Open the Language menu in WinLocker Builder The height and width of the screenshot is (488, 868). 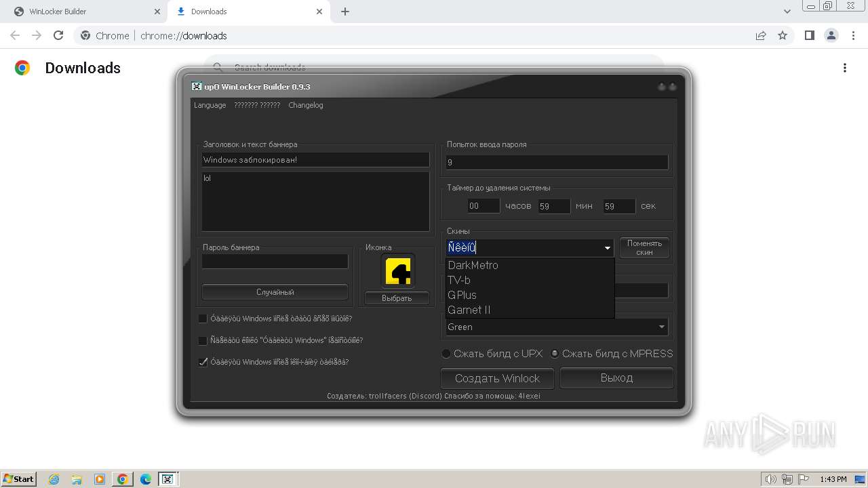(x=210, y=105)
